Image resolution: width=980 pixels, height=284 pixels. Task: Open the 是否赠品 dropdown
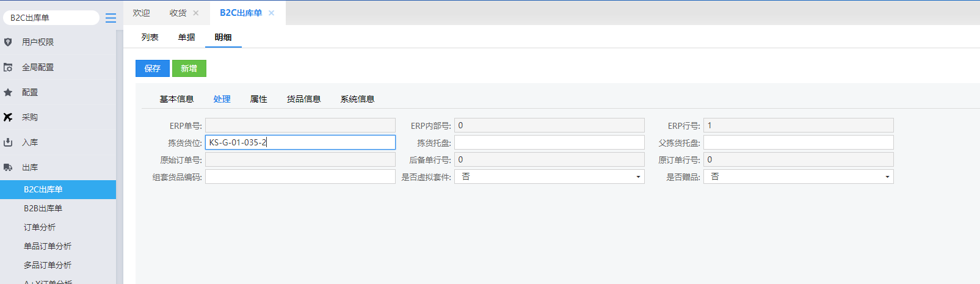(798, 177)
